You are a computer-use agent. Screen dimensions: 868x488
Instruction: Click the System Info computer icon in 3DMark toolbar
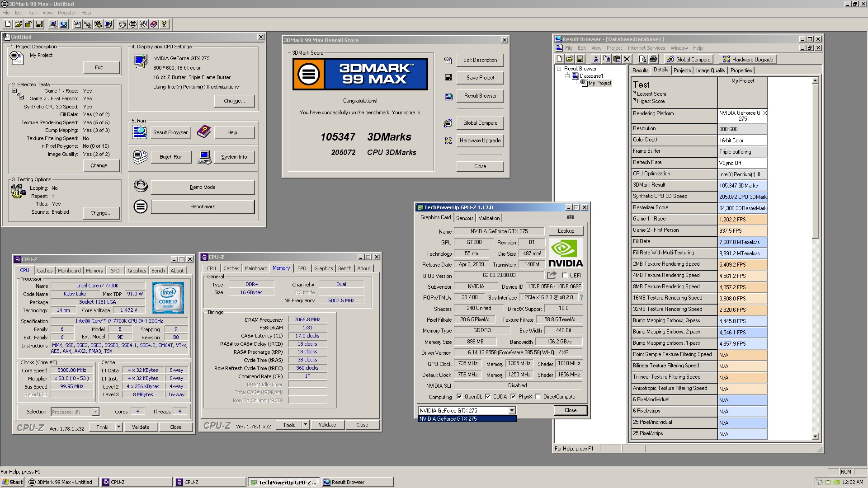point(53,24)
